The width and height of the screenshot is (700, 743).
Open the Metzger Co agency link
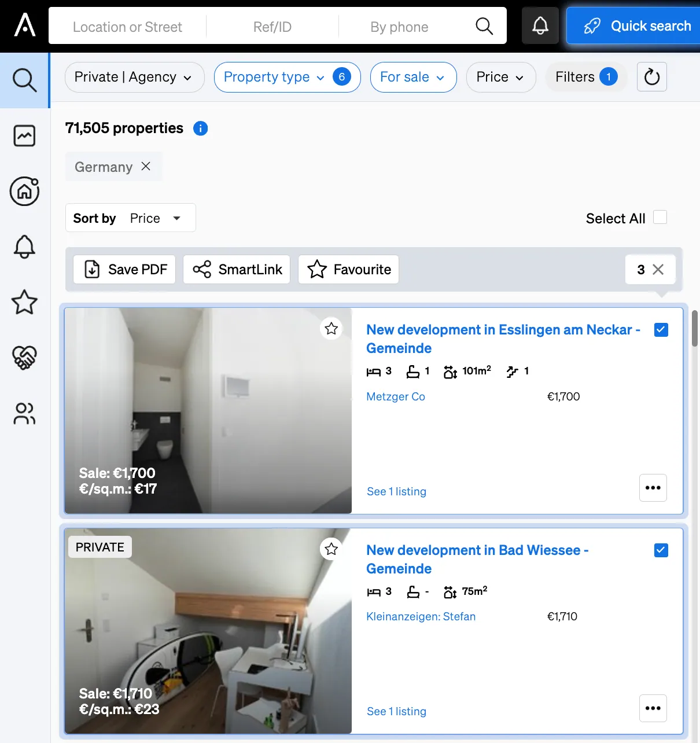pos(396,396)
